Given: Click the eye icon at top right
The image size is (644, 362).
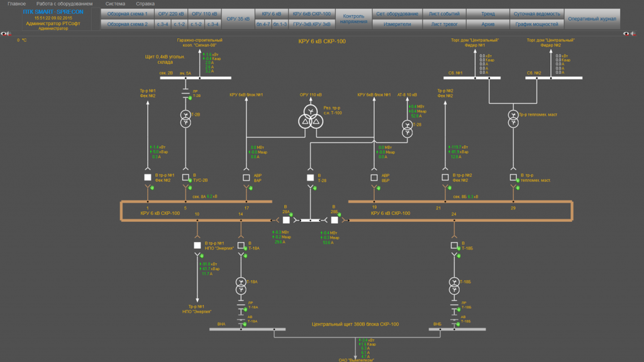Looking at the screenshot, I should click(626, 34).
